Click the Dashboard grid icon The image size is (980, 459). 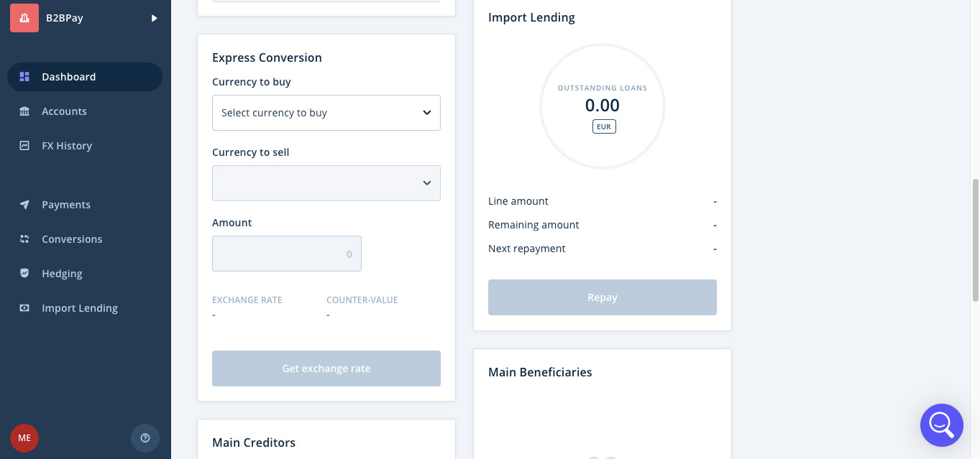point(24,77)
